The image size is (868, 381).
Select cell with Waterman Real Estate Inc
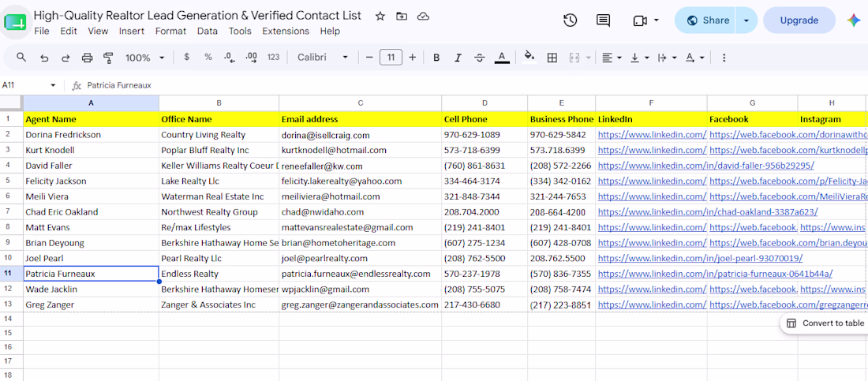point(219,196)
